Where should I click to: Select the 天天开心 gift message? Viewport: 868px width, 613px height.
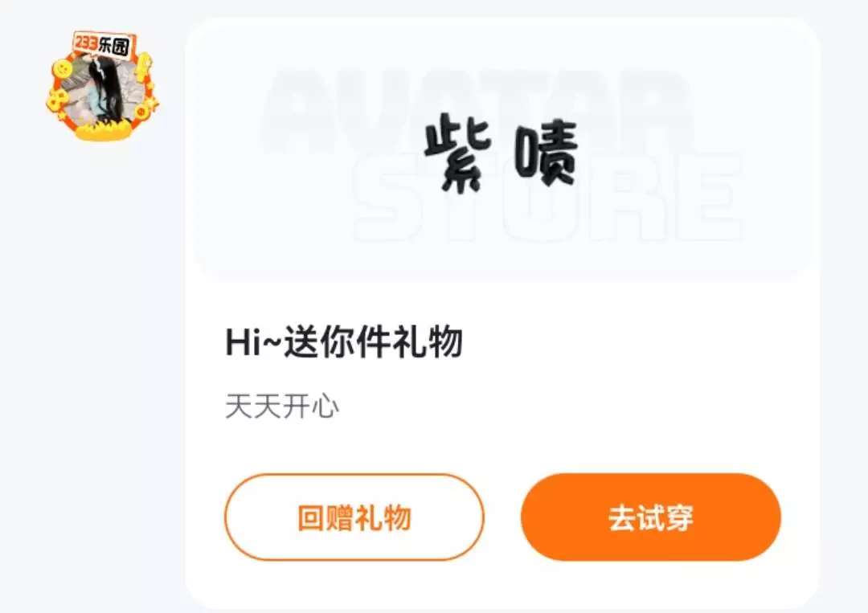click(282, 407)
